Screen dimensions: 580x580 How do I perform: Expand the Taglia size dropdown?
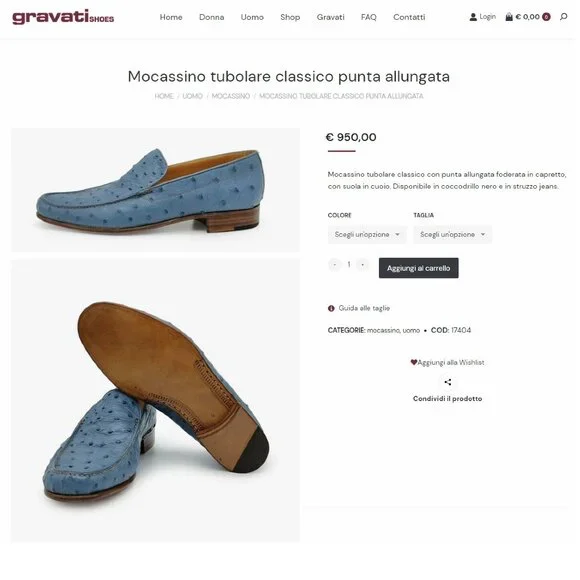click(x=452, y=235)
